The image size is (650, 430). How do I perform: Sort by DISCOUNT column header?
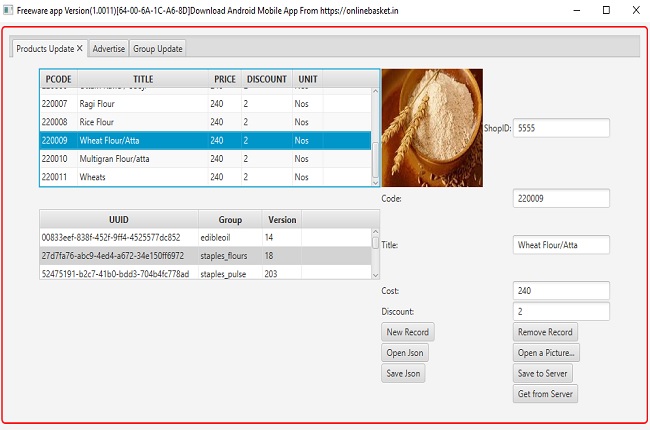(267, 79)
